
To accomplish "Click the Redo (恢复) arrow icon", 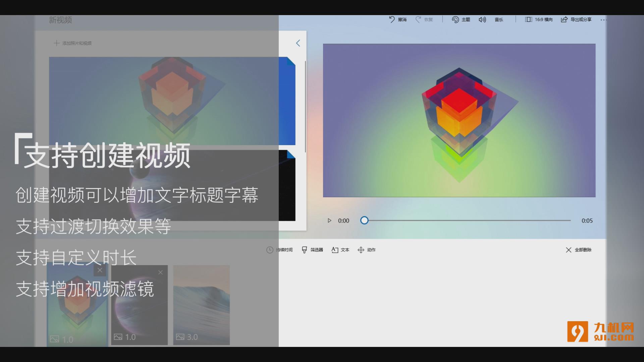I will [418, 19].
